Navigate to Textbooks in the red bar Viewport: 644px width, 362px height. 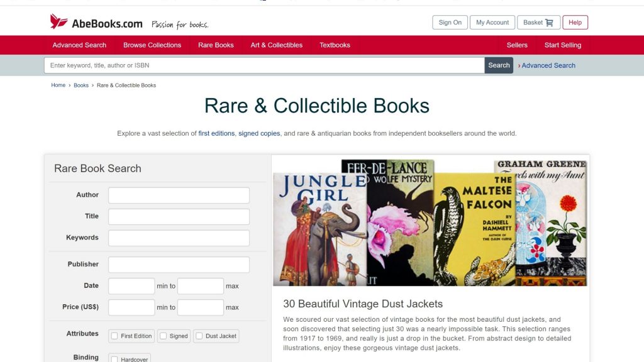(x=335, y=45)
